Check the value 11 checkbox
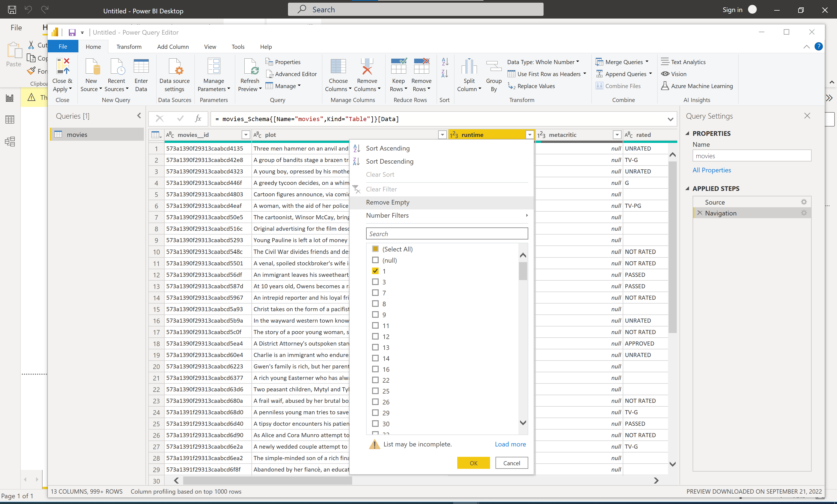 tap(375, 325)
